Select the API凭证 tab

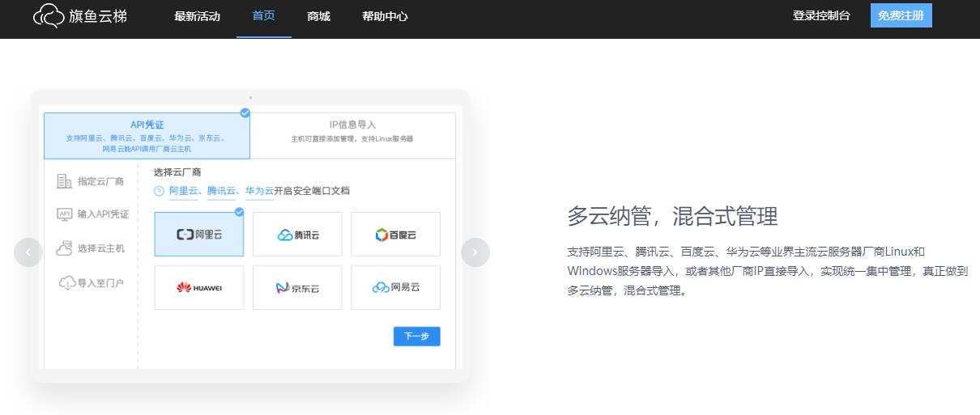147,136
